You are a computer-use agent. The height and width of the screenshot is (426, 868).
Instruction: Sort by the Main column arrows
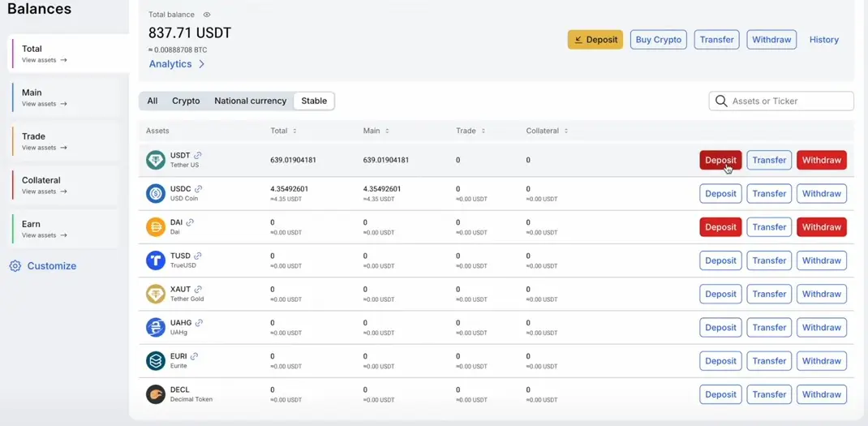pos(387,131)
